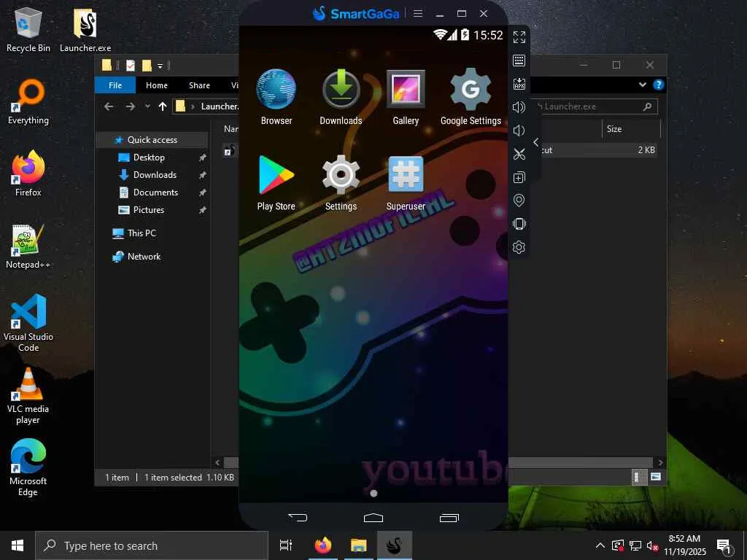Select Visual Studio Code desktop shortcut

tap(28, 323)
